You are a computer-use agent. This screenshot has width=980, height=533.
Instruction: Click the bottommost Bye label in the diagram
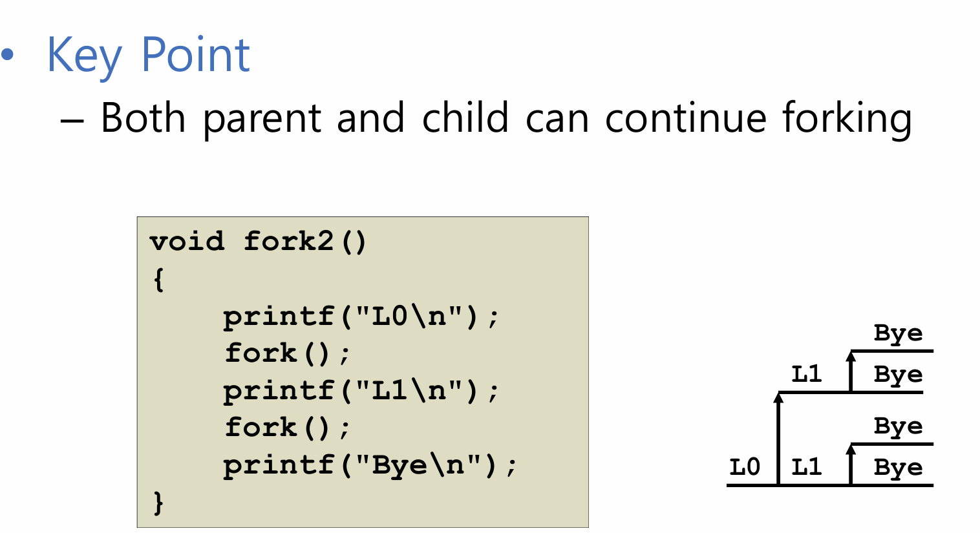coord(898,467)
